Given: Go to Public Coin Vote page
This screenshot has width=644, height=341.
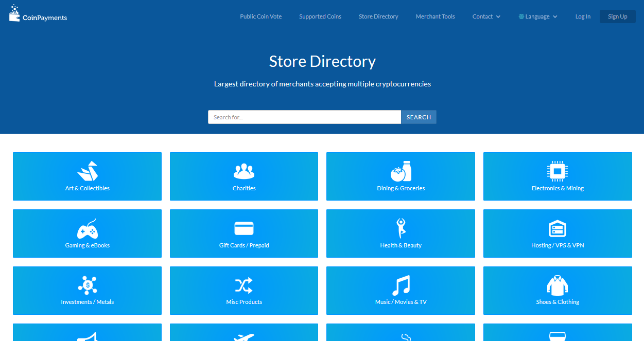Looking at the screenshot, I should 261,16.
